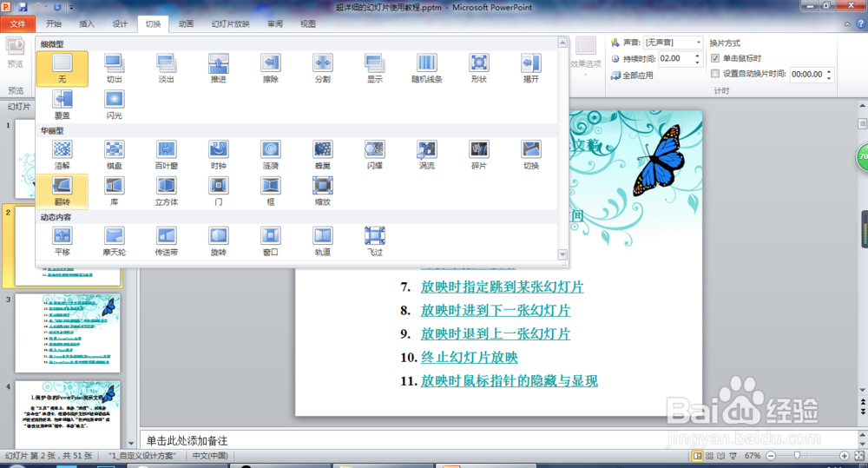
Task: Apply the 涡流 vortex transition
Action: 426,155
